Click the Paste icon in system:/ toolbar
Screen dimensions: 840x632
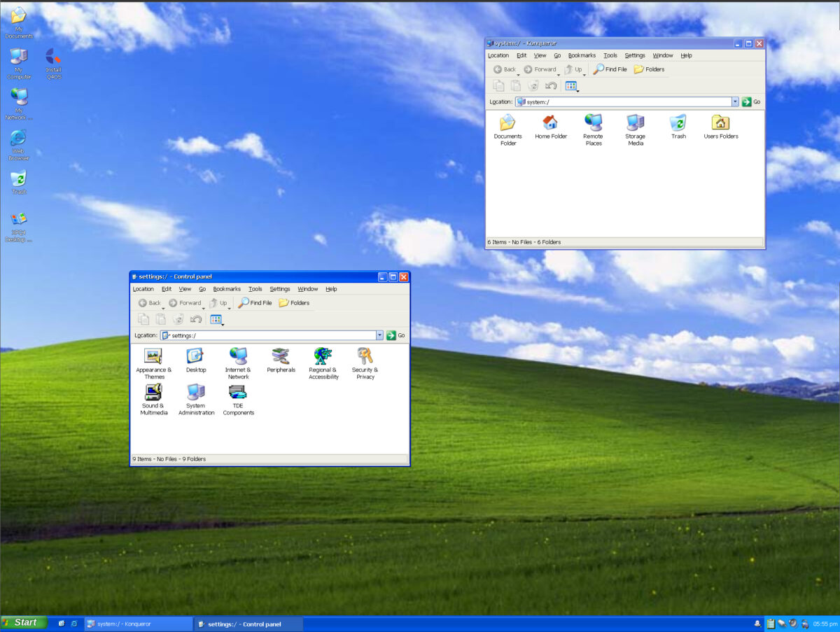coord(516,85)
